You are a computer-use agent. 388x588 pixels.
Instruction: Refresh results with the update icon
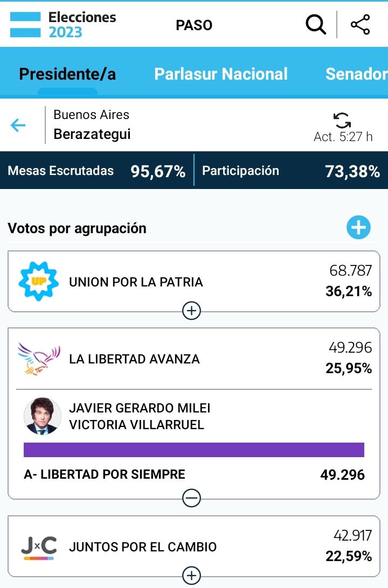[342, 120]
